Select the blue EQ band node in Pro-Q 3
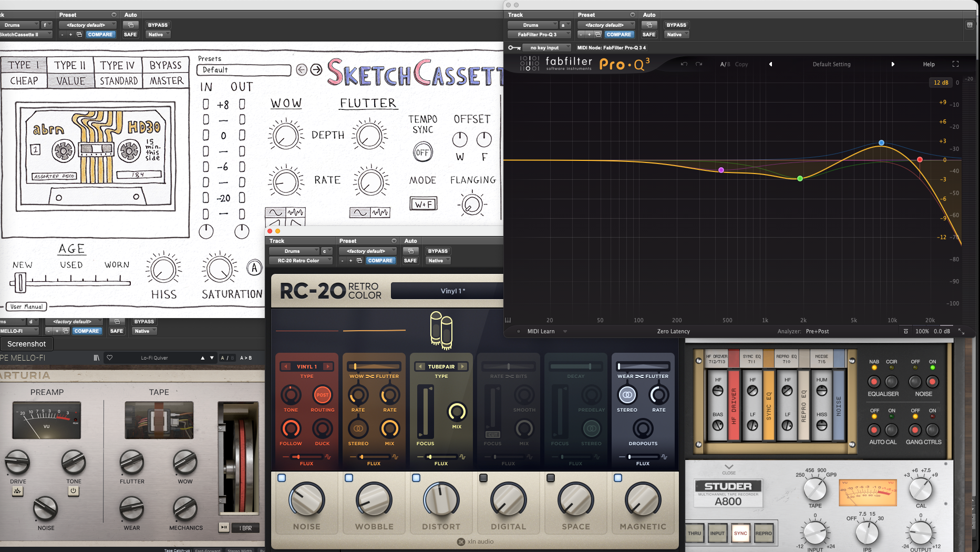 click(881, 143)
